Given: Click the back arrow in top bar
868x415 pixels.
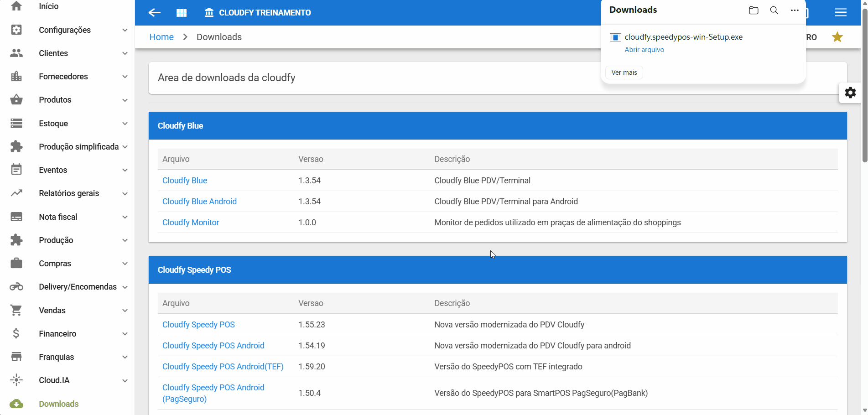Looking at the screenshot, I should 155,12.
